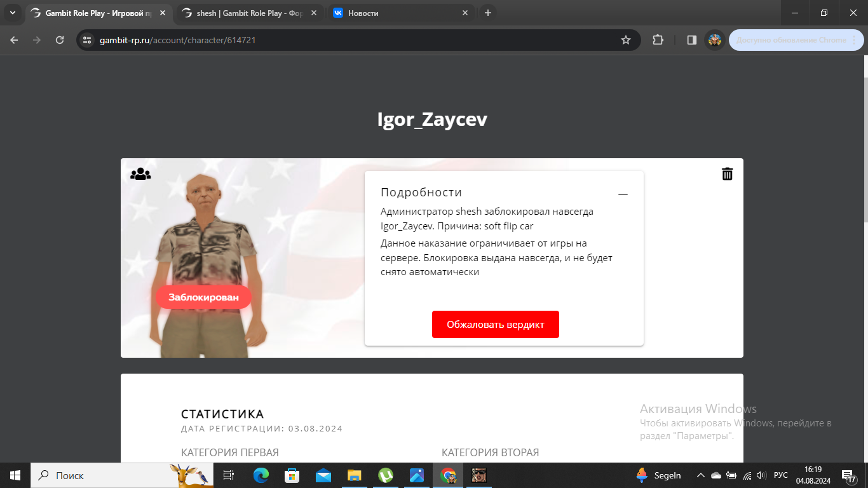Collapse the Подробности details panel
The image size is (868, 488).
pos(623,194)
